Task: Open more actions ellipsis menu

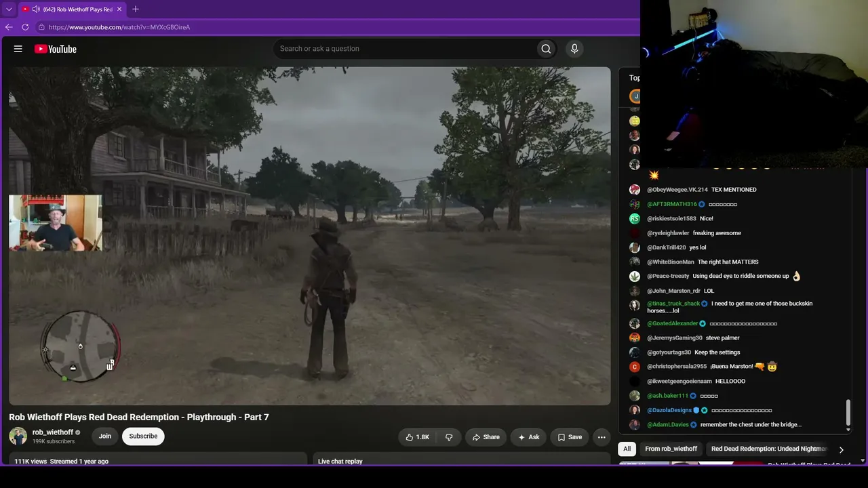Action: coord(601,437)
